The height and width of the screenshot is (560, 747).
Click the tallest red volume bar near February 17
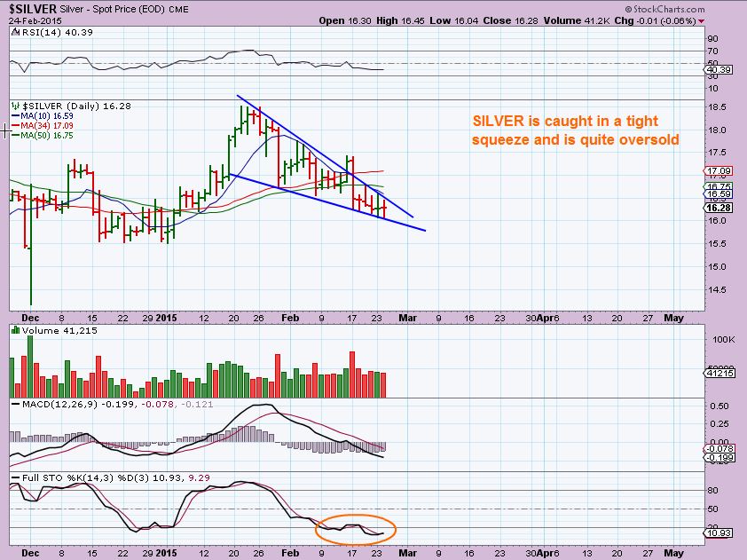[x=352, y=375]
